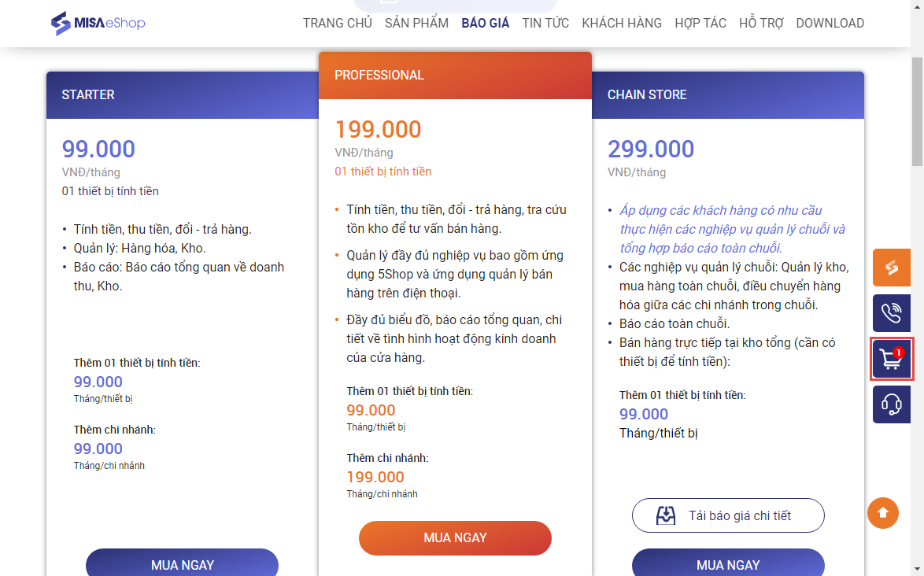This screenshot has height=576, width=924.
Task: Select the BÁO GIÁ menu item
Action: (485, 23)
